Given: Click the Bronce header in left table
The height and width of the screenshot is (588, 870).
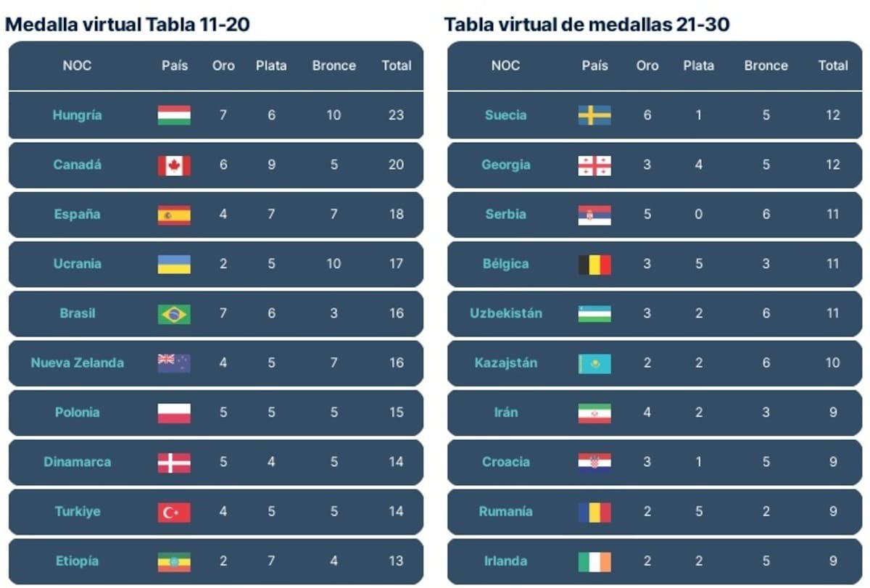Looking at the screenshot, I should [333, 65].
